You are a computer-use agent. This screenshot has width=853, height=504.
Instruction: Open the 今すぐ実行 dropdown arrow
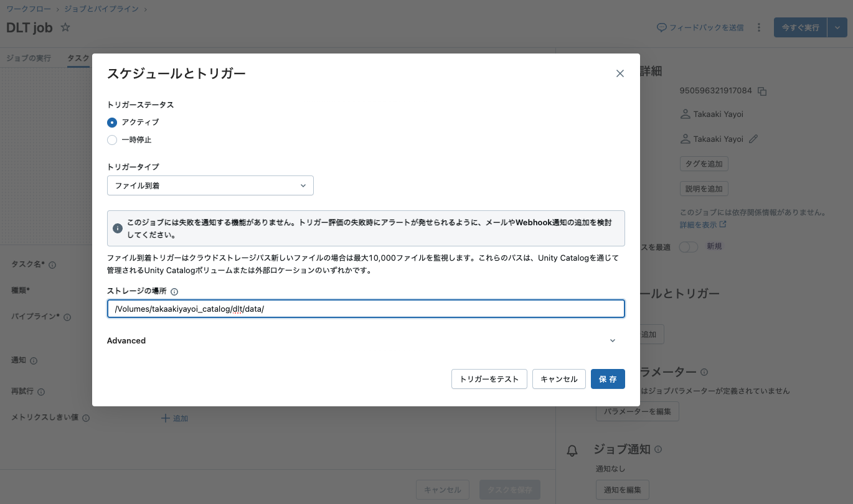837,27
